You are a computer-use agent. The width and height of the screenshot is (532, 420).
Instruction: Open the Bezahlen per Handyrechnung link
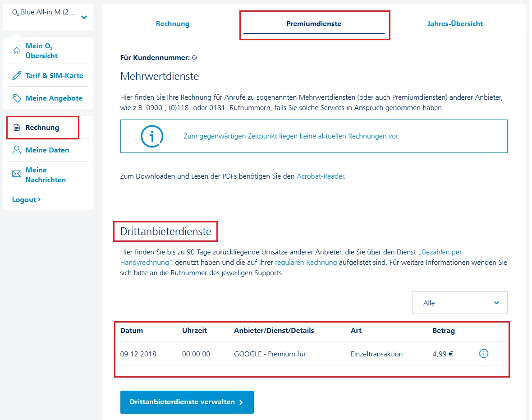tap(440, 252)
